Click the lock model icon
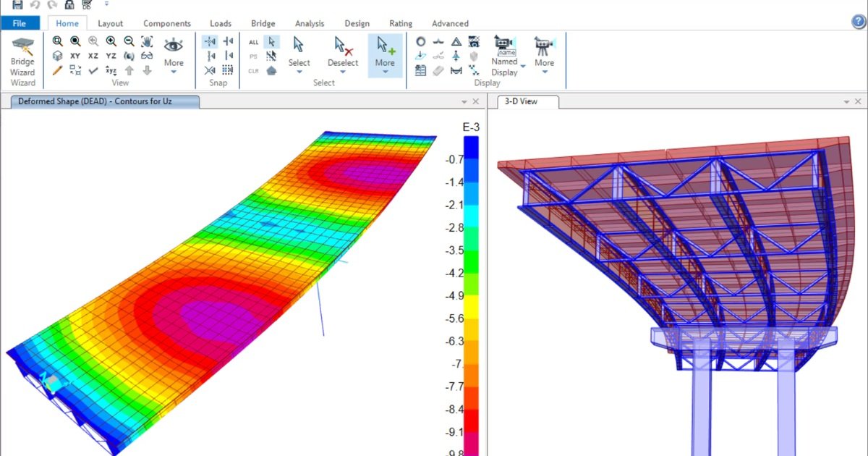The width and height of the screenshot is (868, 456). [69, 5]
